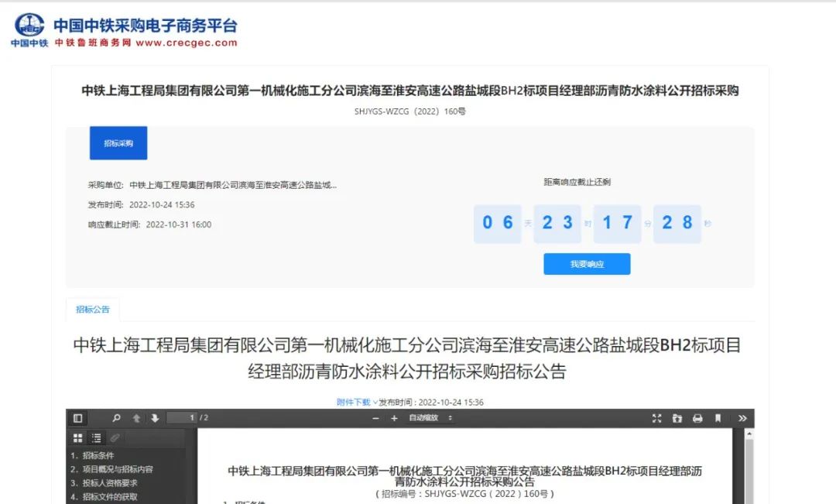Open outline item 4. 招标文件的获取
Screen dimensions: 836x504
(104, 497)
